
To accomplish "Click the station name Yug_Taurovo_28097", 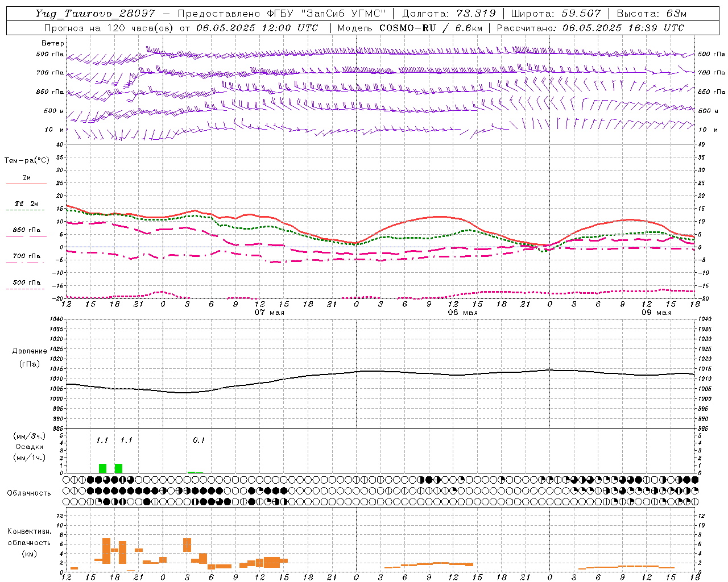I will [x=95, y=14].
